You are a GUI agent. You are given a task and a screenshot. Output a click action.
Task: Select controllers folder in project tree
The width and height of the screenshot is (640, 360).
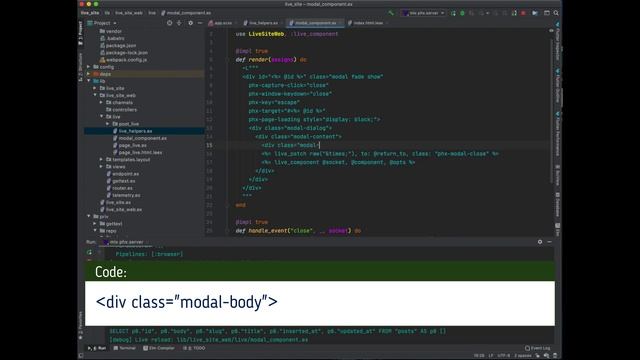(x=124, y=110)
